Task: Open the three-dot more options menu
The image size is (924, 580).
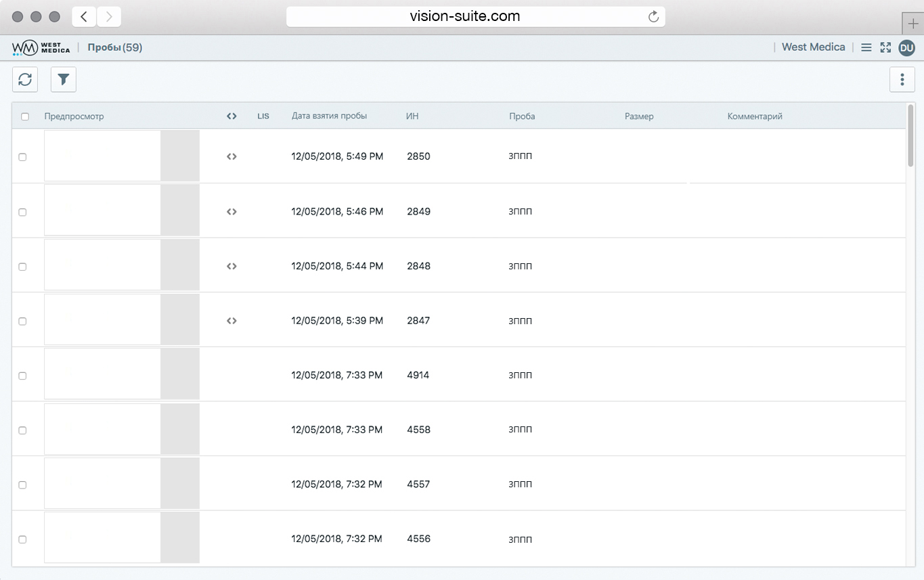Action: 902,80
